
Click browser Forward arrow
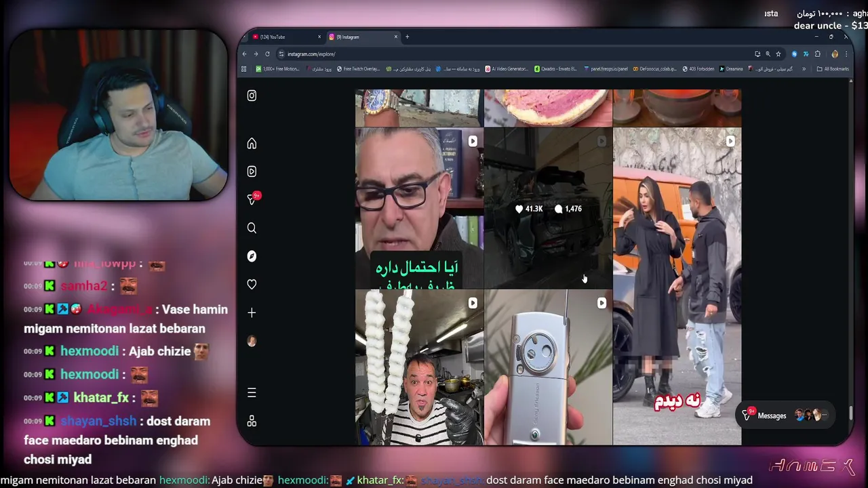(256, 54)
